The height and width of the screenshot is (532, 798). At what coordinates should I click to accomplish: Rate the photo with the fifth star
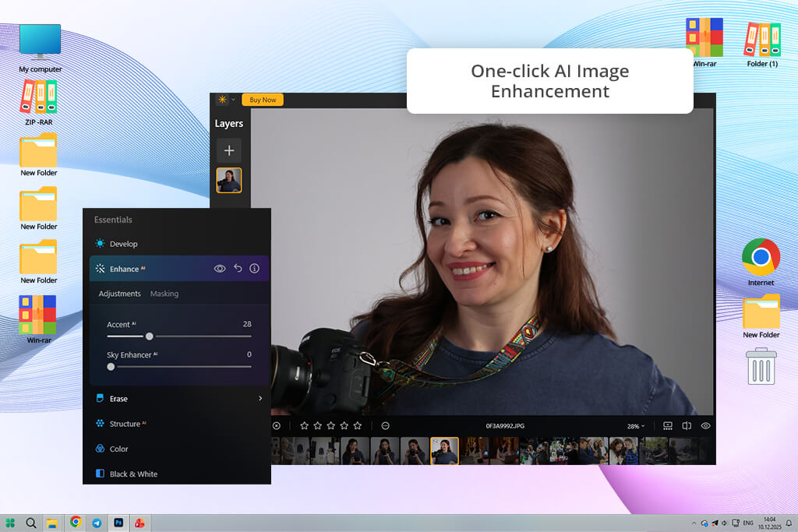pos(357,426)
